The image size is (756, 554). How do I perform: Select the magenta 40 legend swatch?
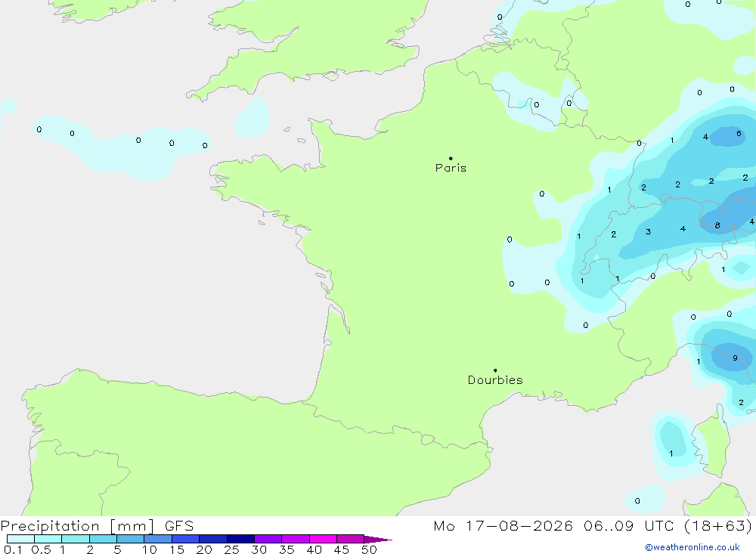pos(323,539)
